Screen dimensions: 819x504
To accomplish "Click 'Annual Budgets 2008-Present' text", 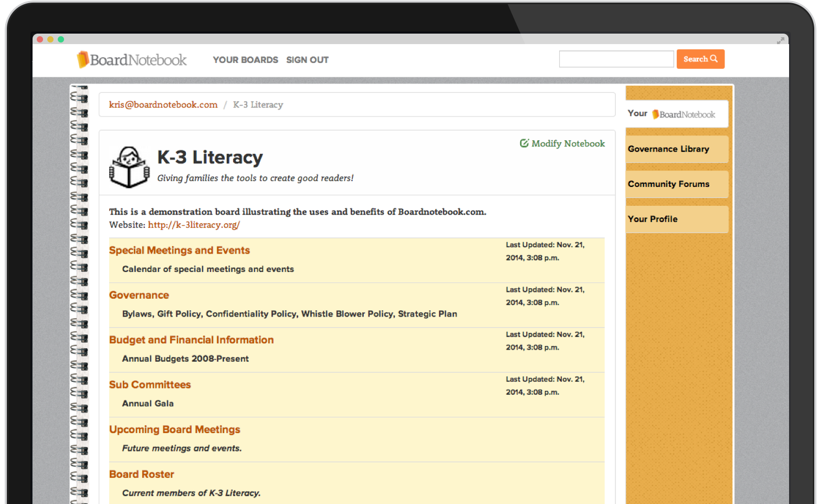I will 185,359.
